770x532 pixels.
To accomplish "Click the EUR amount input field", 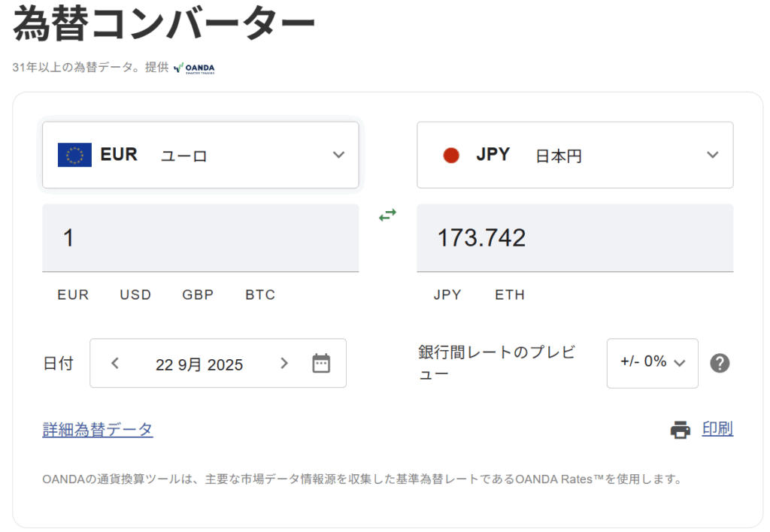I will tap(200, 238).
